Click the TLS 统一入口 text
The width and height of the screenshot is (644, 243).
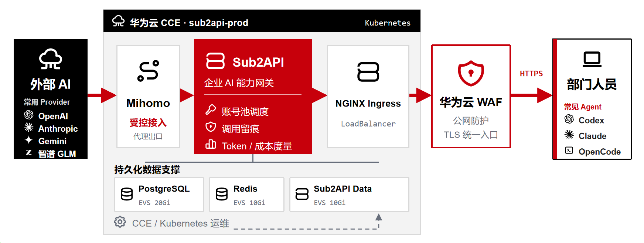pos(471,135)
